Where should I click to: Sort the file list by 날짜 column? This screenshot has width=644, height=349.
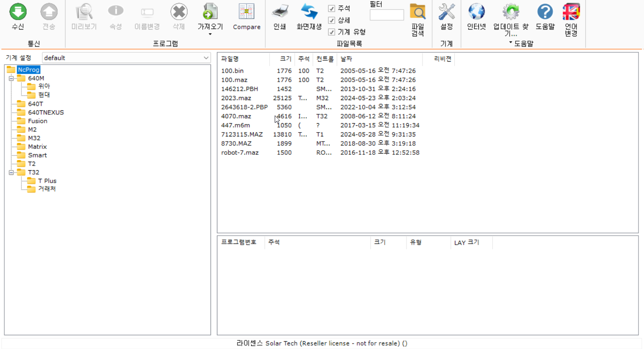click(x=346, y=59)
